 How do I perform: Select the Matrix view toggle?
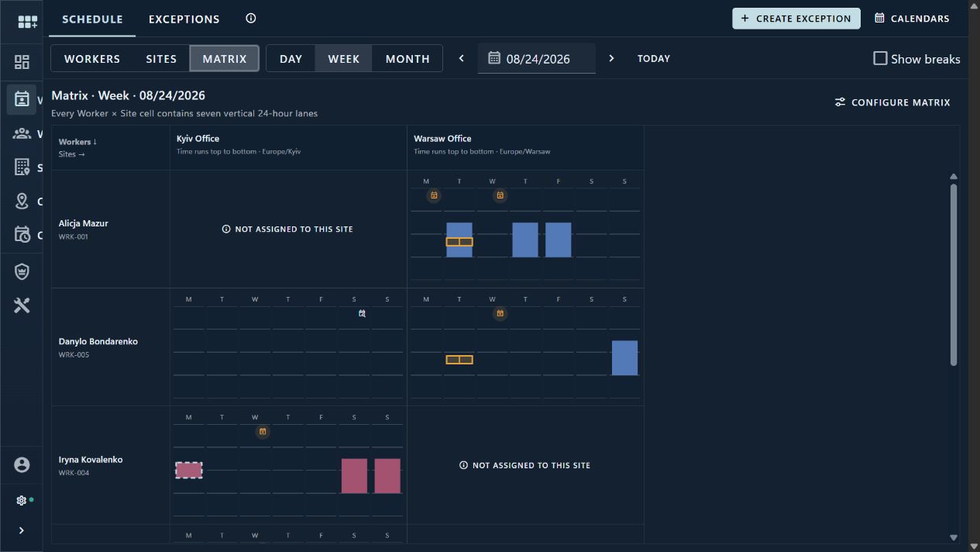[225, 59]
